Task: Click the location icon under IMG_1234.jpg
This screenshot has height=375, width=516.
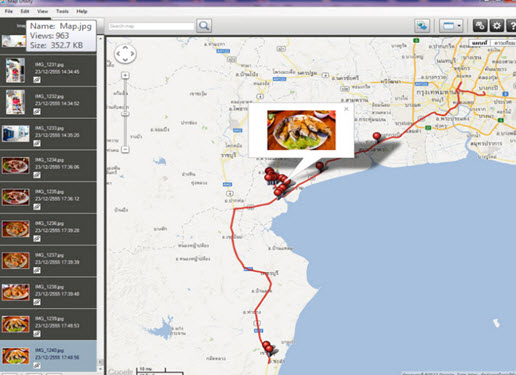Action: [x=37, y=175]
